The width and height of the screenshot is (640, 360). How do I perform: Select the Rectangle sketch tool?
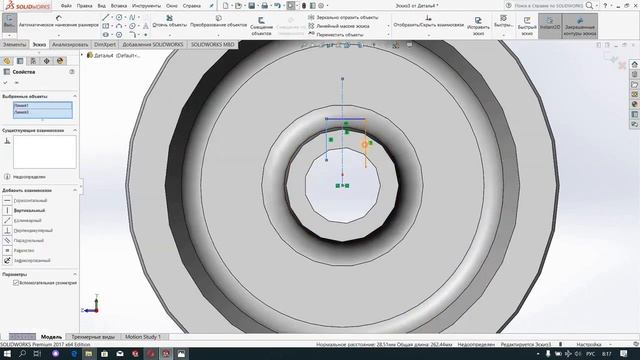(x=106, y=26)
